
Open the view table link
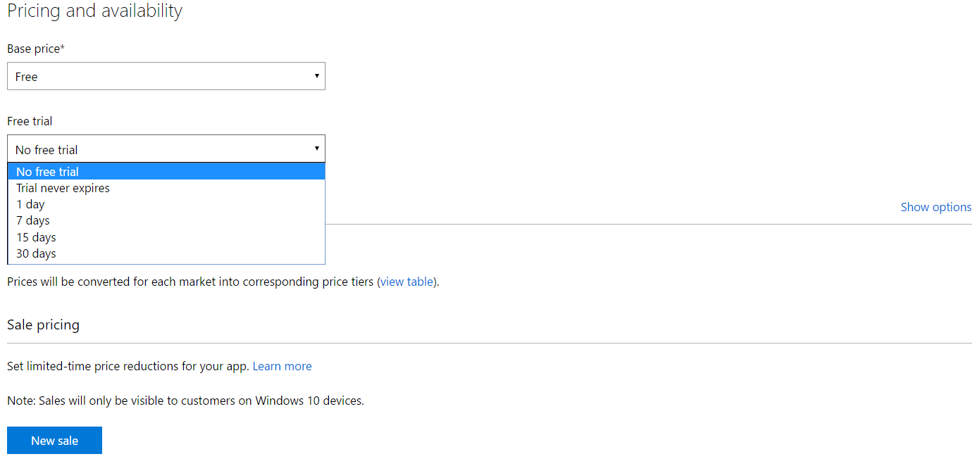click(x=407, y=282)
